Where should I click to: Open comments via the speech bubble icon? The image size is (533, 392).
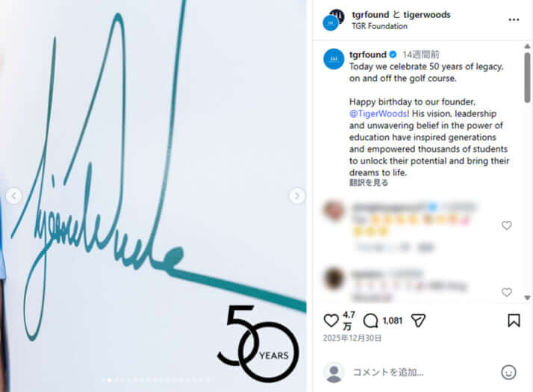[370, 320]
